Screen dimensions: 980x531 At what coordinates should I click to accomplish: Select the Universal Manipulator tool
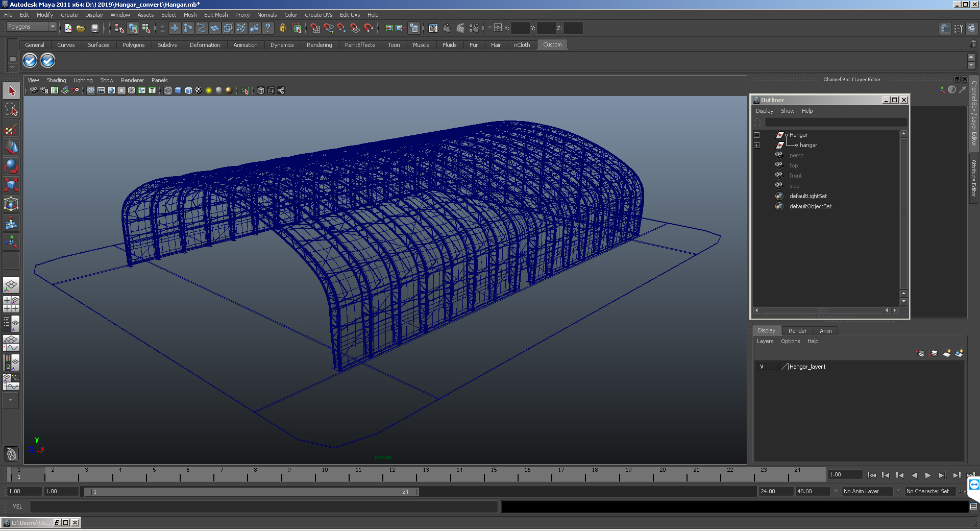(x=11, y=204)
